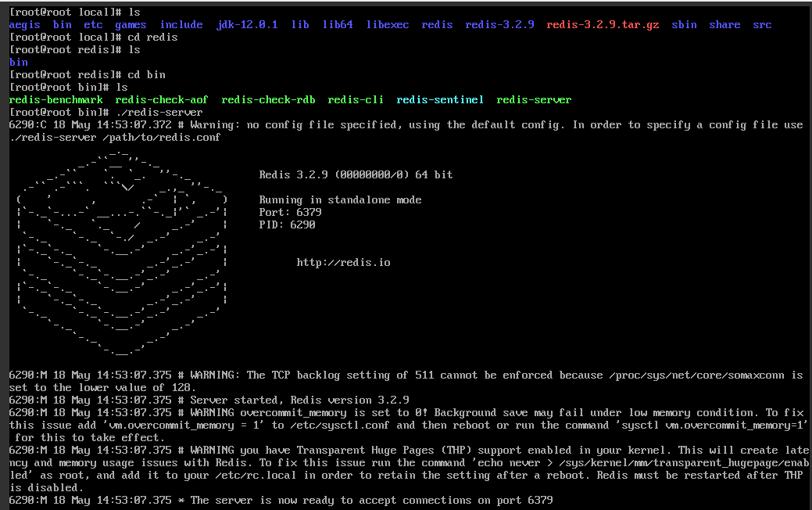This screenshot has height=510, width=812.
Task: Select the lib64 directory name
Action: click(x=338, y=25)
